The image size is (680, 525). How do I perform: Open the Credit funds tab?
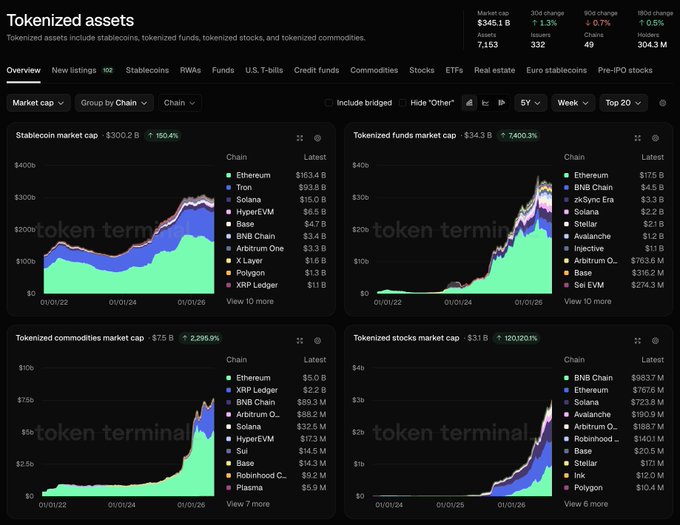click(x=317, y=70)
